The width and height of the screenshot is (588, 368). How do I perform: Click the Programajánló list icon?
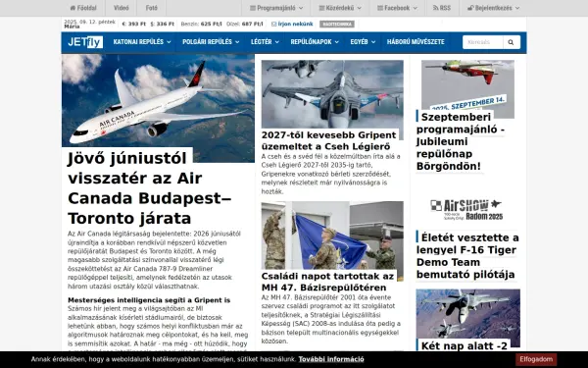coord(253,8)
